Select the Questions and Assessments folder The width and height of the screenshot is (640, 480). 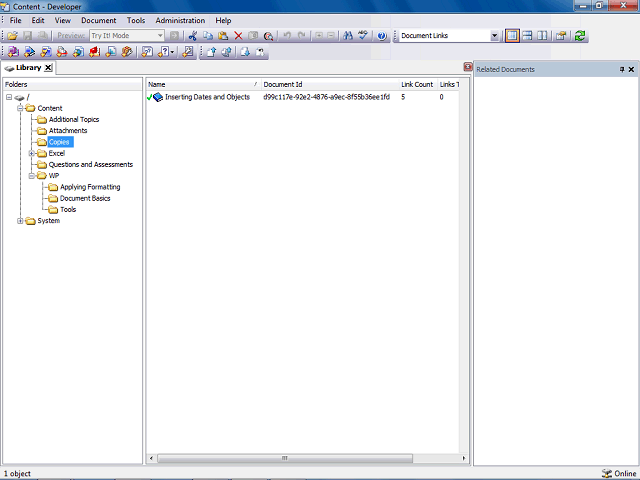point(91,164)
